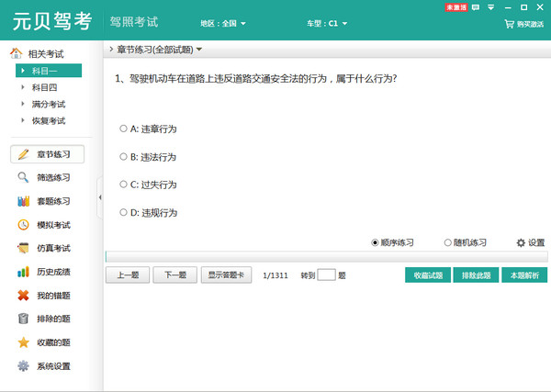Select 科目四 in the exam tree
Image resolution: width=551 pixels, height=392 pixels.
click(x=44, y=87)
